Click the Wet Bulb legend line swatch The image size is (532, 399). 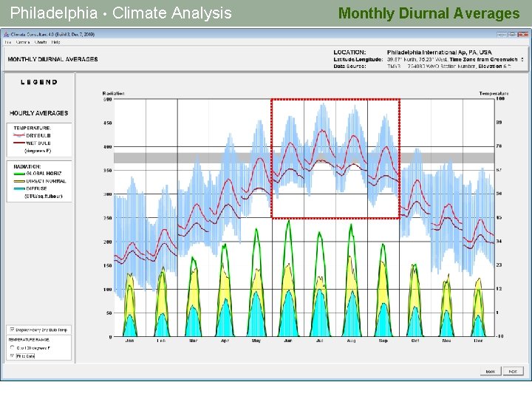19,143
